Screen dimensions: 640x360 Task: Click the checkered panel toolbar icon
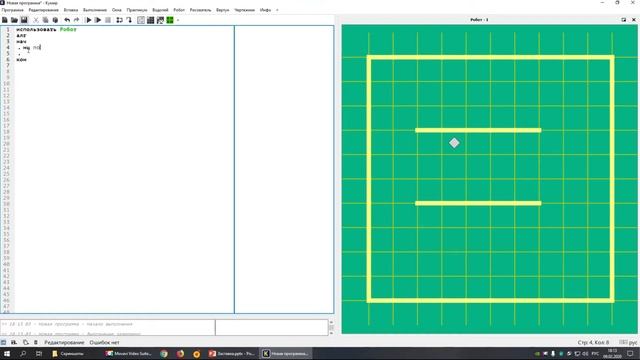(160, 20)
